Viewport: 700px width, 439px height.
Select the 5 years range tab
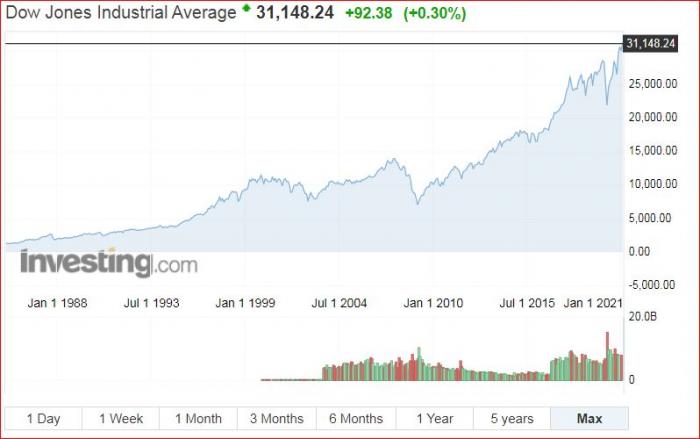point(512,418)
